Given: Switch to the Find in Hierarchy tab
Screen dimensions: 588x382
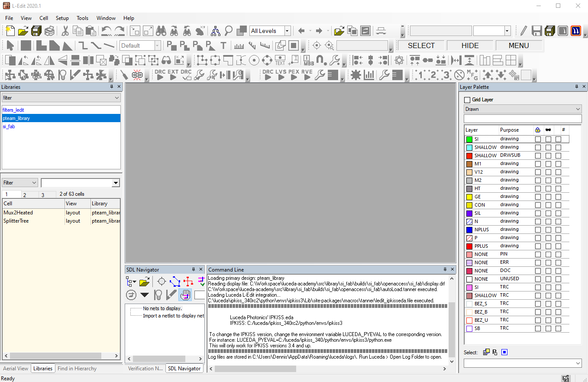Looking at the screenshot, I should [77, 369].
